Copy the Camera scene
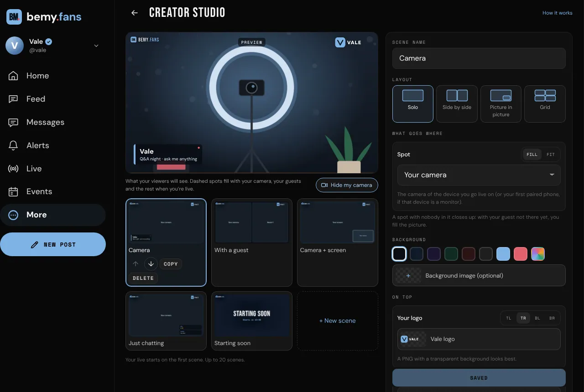584x392 pixels. (x=171, y=264)
